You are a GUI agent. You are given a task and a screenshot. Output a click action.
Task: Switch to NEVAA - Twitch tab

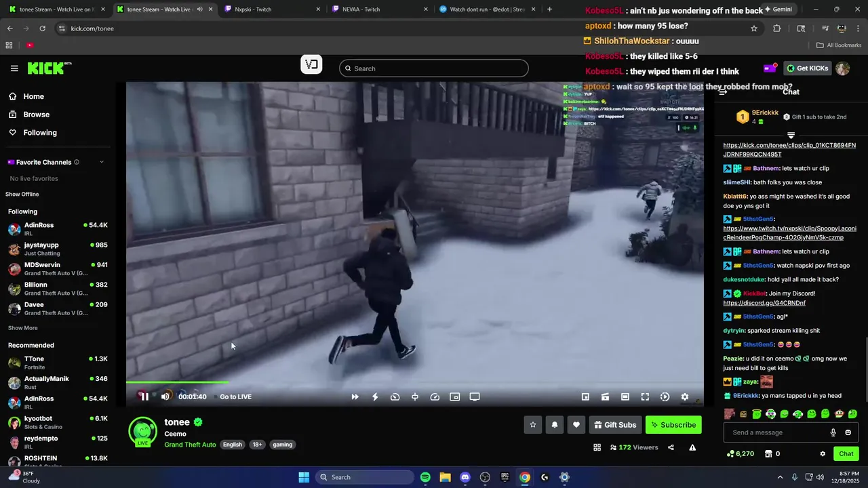tap(380, 9)
